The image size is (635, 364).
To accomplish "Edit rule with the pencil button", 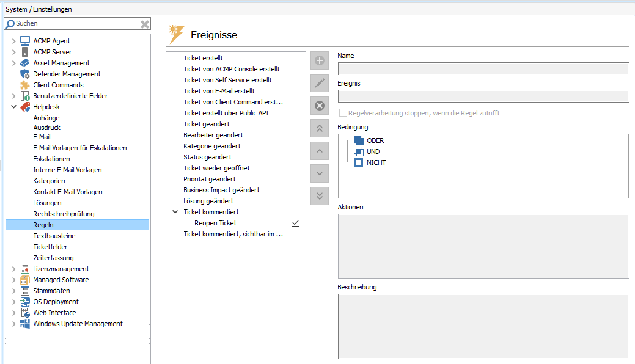I will [320, 83].
